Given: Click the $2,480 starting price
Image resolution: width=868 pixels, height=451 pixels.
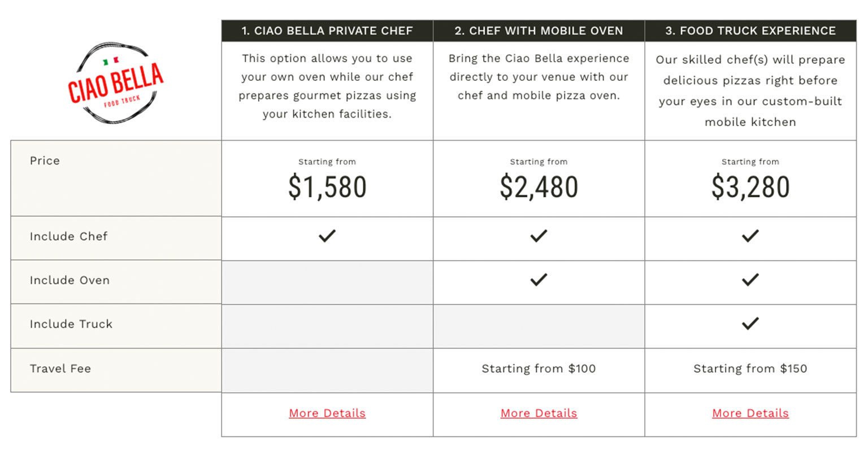Looking at the screenshot, I should tap(539, 187).
